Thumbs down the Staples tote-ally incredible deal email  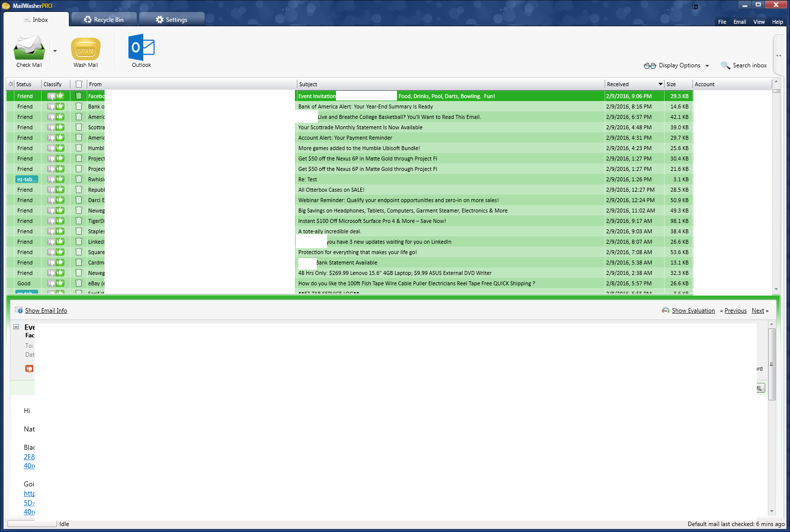52,232
